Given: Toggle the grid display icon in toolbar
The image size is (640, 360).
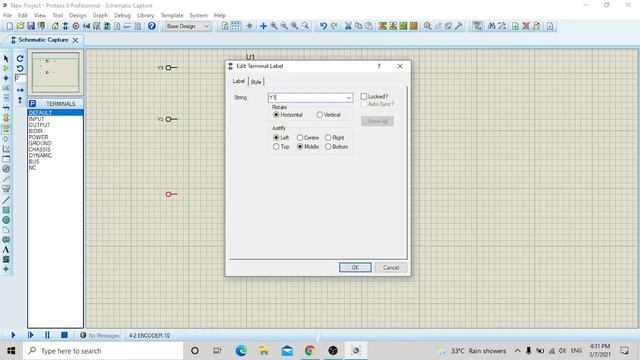Looking at the screenshot, I should point(236,26).
